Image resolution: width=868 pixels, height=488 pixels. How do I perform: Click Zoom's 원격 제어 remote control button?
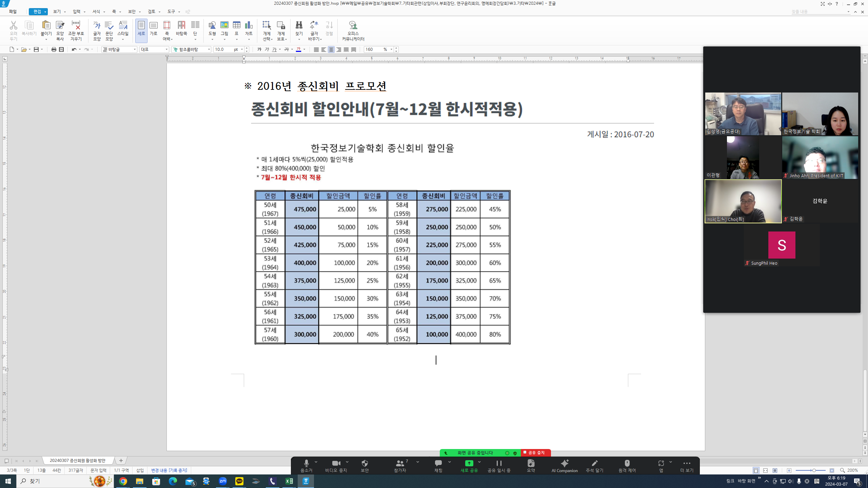[x=627, y=466]
